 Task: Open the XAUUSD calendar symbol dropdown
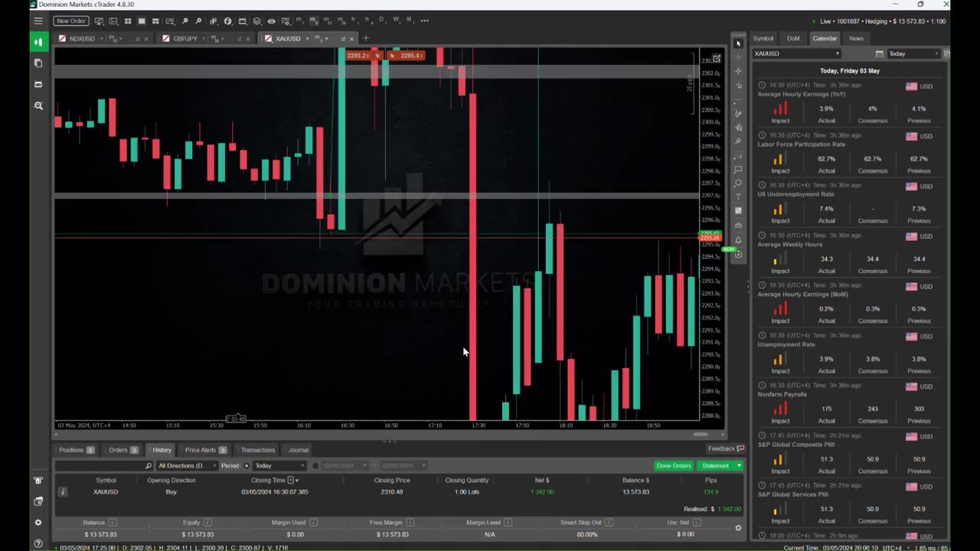796,54
